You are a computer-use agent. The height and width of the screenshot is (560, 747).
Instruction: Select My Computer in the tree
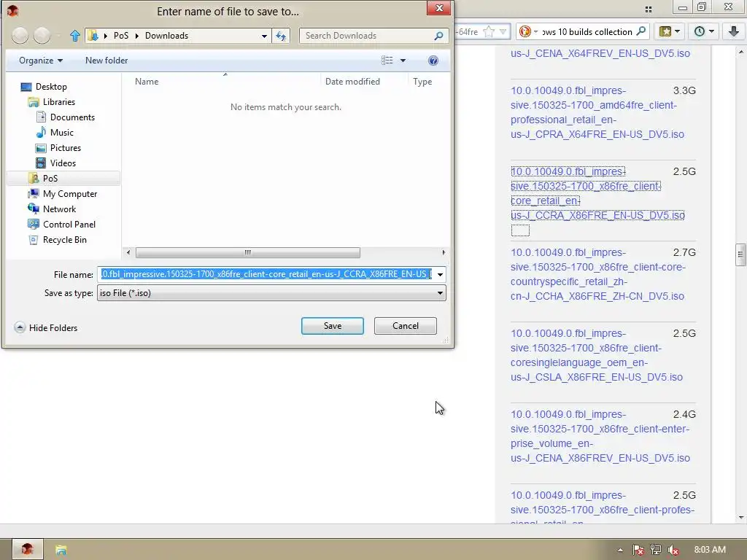click(63, 194)
